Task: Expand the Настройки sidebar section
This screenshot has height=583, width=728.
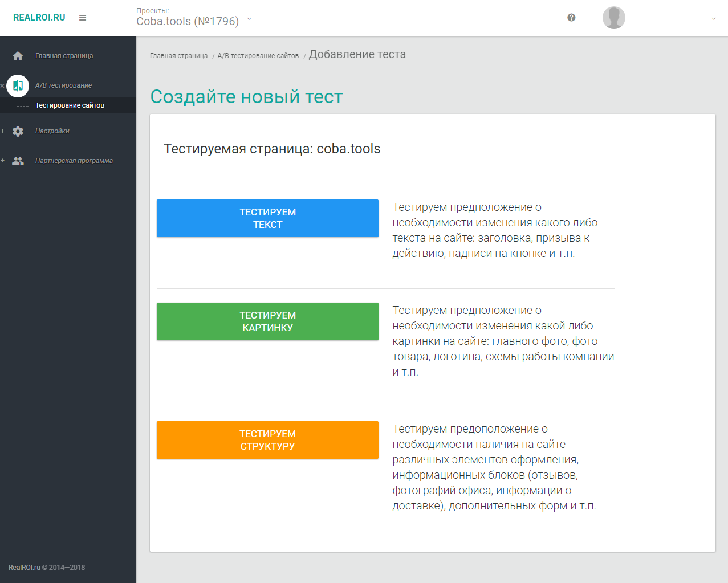Action: tap(2, 131)
